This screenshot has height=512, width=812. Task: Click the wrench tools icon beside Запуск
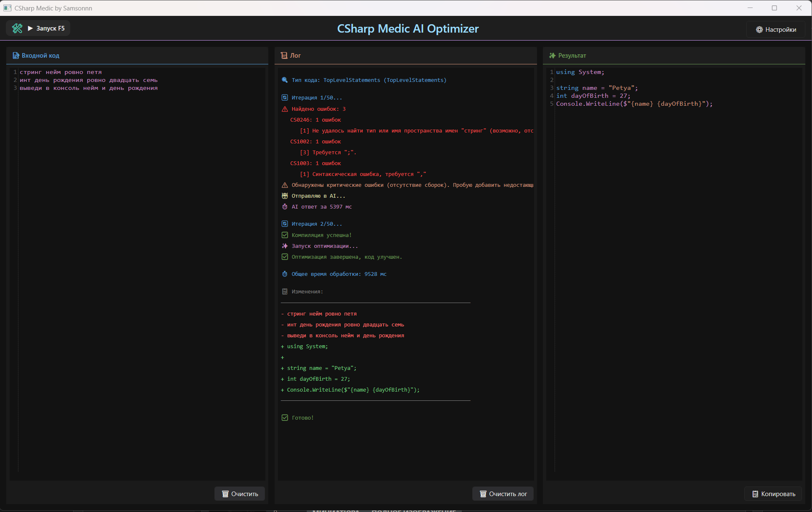point(17,28)
